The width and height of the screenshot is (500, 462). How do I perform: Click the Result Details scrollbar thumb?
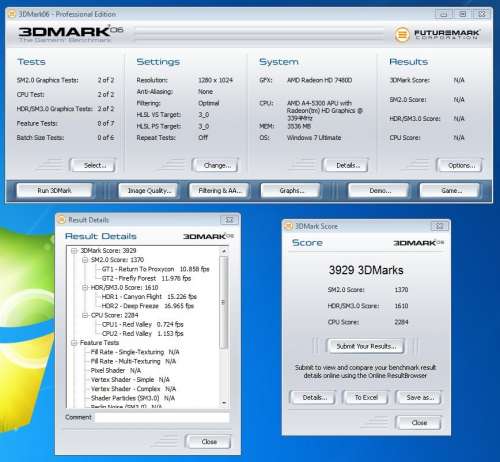(224, 302)
